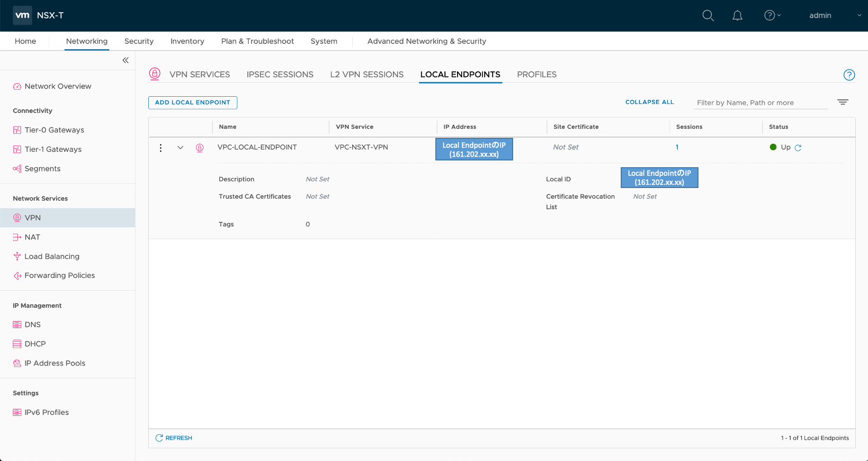Image resolution: width=868 pixels, height=461 pixels.
Task: Open the top bar help menu icon
Action: click(x=772, y=15)
